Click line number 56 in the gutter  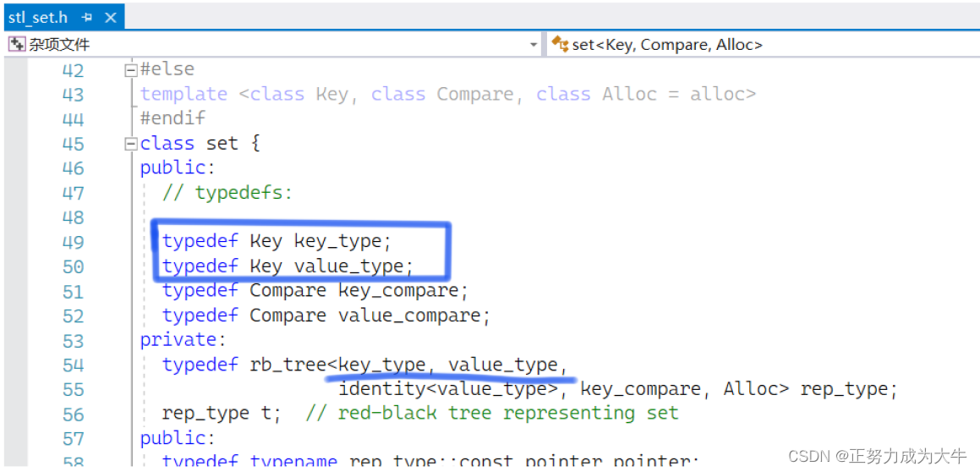click(73, 414)
